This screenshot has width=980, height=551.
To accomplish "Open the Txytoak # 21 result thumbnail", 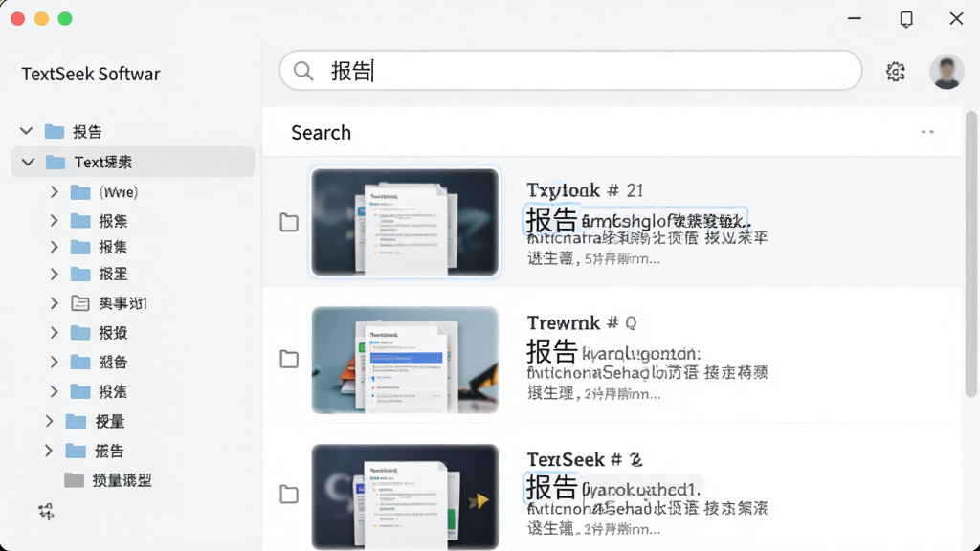I will [405, 222].
